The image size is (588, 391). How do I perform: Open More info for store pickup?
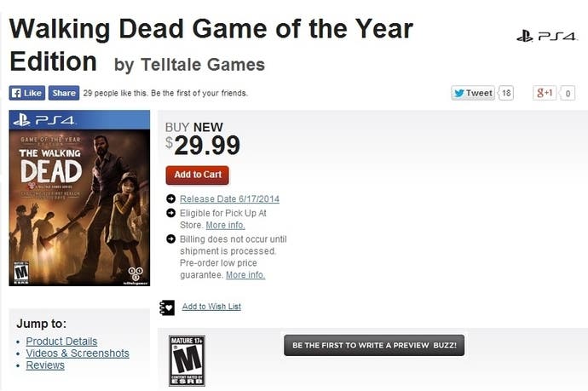[225, 225]
